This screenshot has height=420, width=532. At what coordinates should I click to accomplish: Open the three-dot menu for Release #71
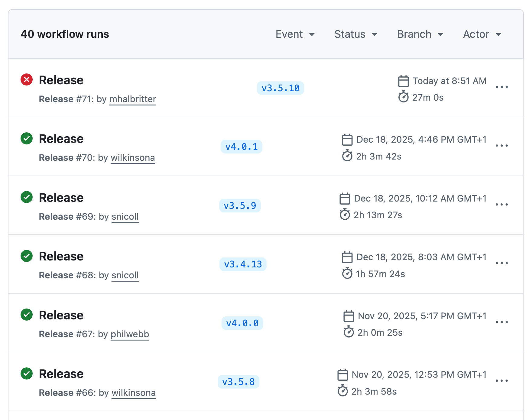click(501, 87)
